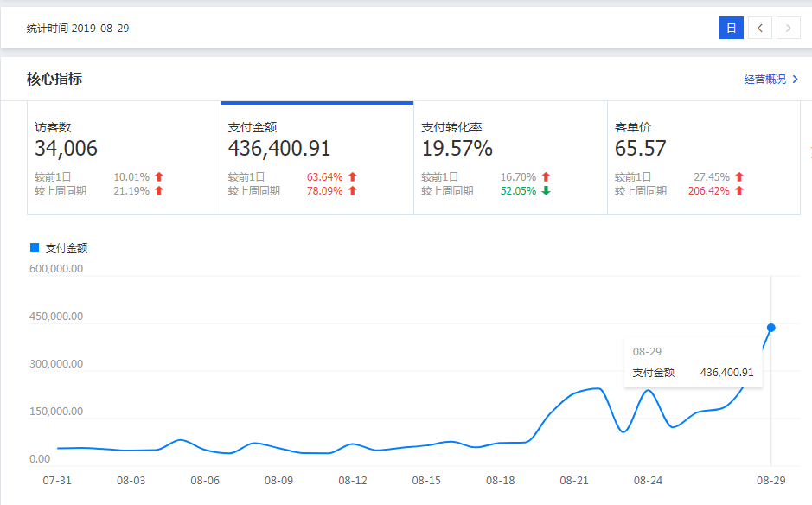This screenshot has width=812, height=505.
Task: Click the 08-29 data point on chart
Action: click(x=771, y=328)
